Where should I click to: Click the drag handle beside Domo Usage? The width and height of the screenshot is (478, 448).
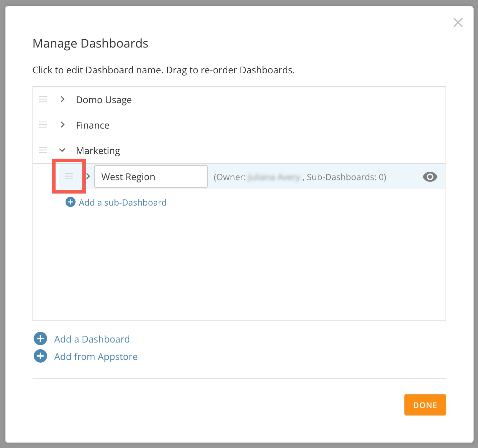(43, 99)
